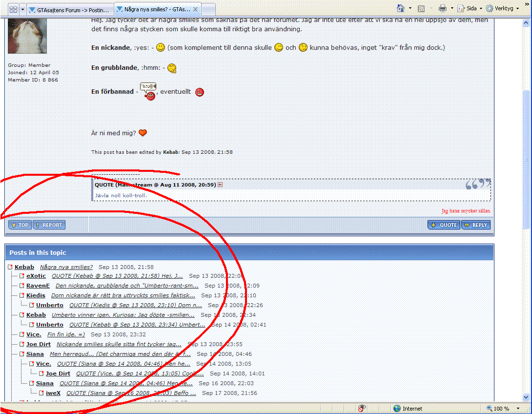The width and height of the screenshot is (532, 414).
Task: Click post icon next to eXotic
Action: (x=21, y=276)
